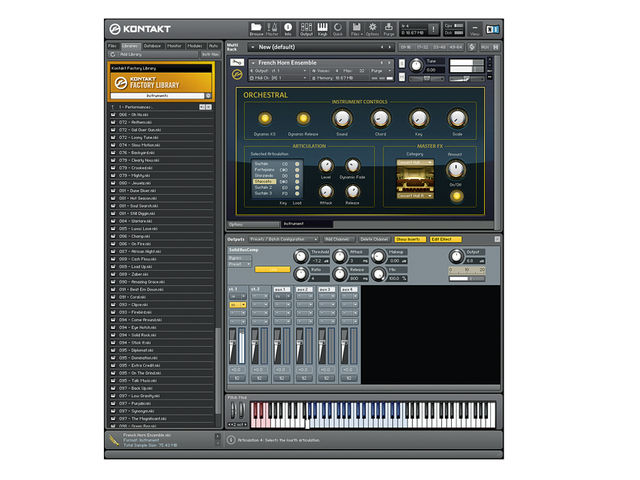Viewport: 640px width, 480px height.
Task: Open the Files disk icon menu
Action: click(x=356, y=29)
